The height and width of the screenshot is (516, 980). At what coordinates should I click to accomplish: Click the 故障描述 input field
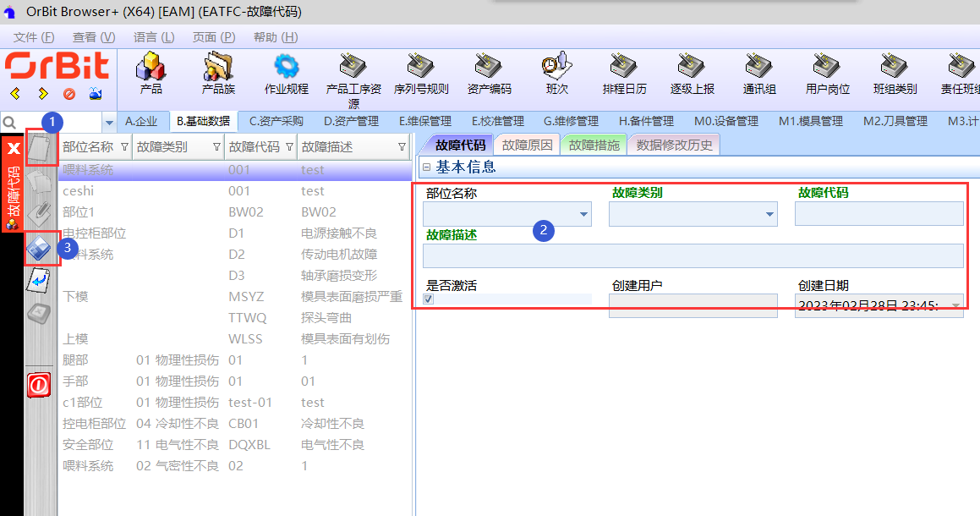[693, 255]
